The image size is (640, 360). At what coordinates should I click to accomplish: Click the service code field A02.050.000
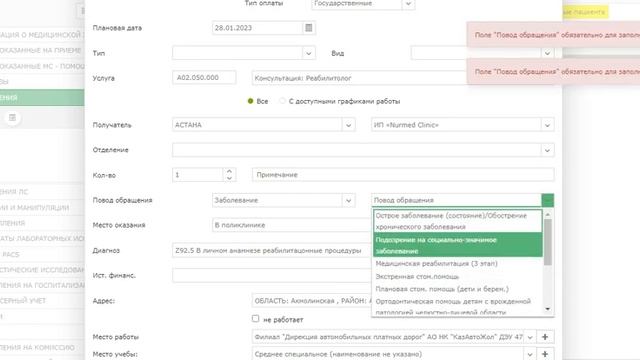[x=204, y=78]
